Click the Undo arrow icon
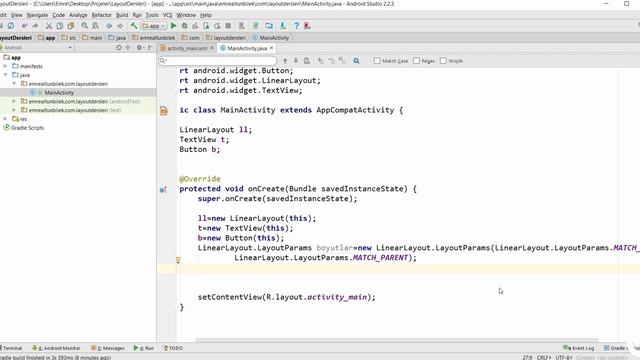Screen dimensions: 640x360 click(x=24, y=26)
